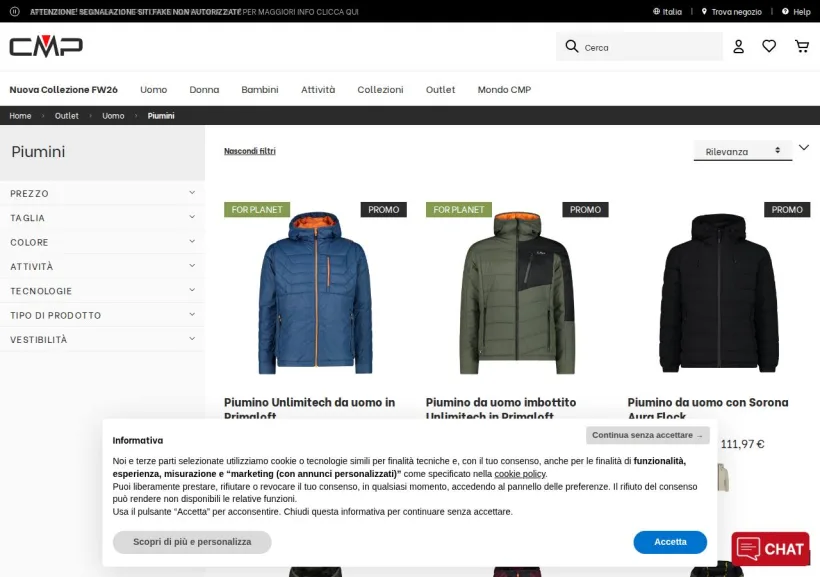820x577 pixels.
Task: Expand the TECNOLOGIE filter
Action: click(x=102, y=291)
